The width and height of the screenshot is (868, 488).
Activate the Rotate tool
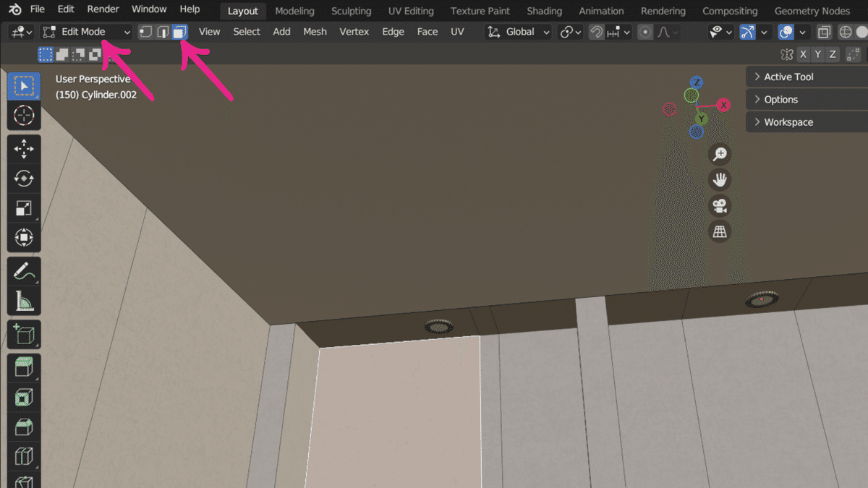24,178
